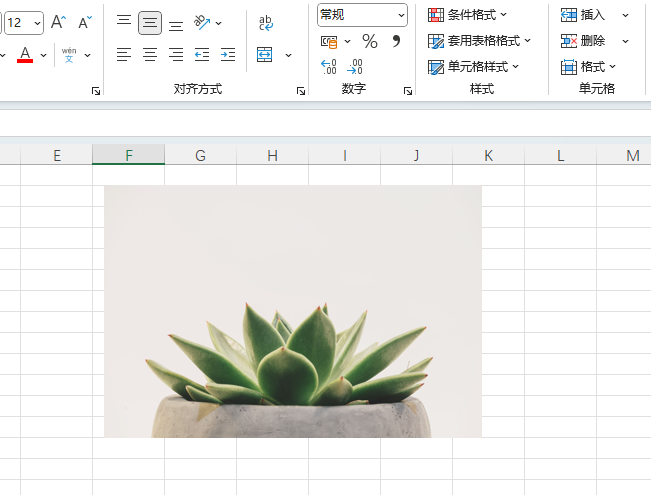The height and width of the screenshot is (495, 651).
Task: Decrease font size with the smaller A icon
Action: 85,22
